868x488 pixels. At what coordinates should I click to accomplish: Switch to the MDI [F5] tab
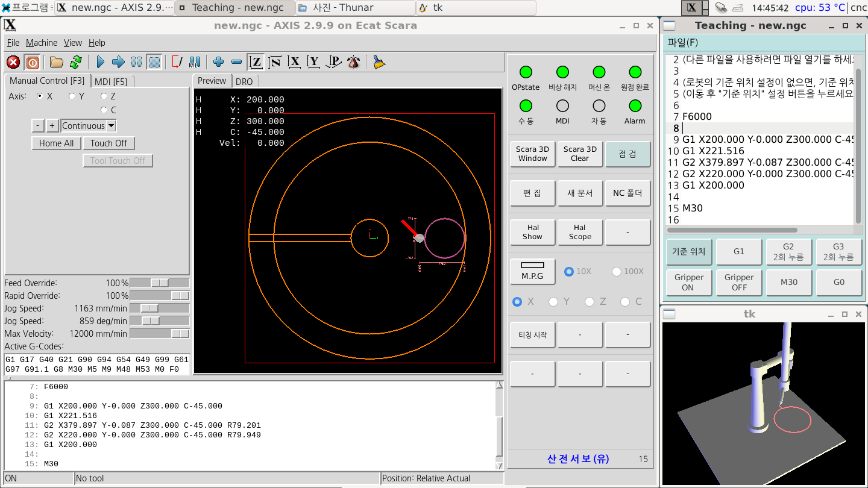(112, 81)
